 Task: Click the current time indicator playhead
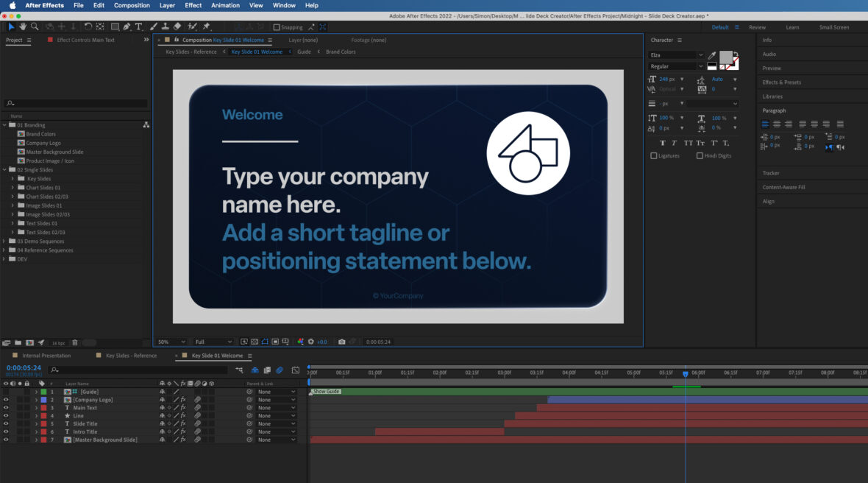coord(686,374)
